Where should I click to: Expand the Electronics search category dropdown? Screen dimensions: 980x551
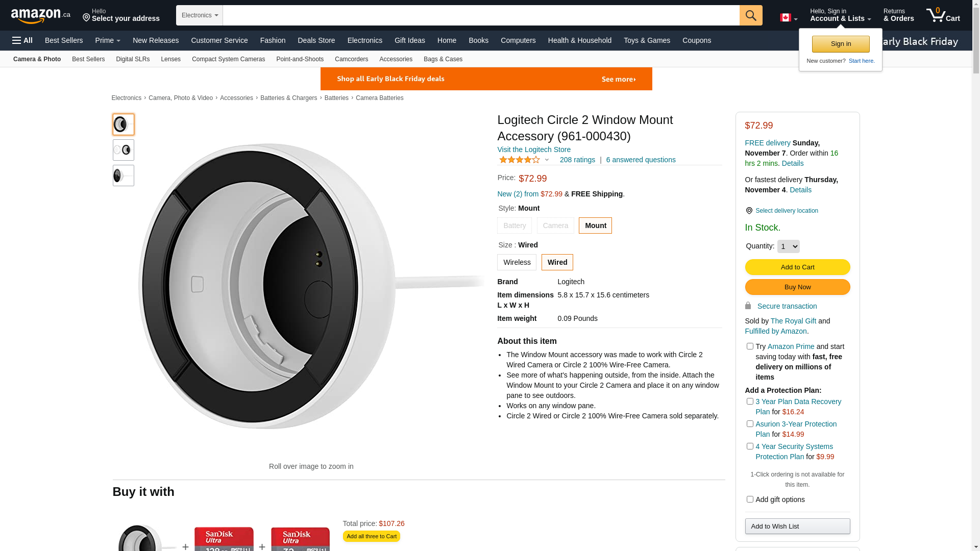(200, 15)
